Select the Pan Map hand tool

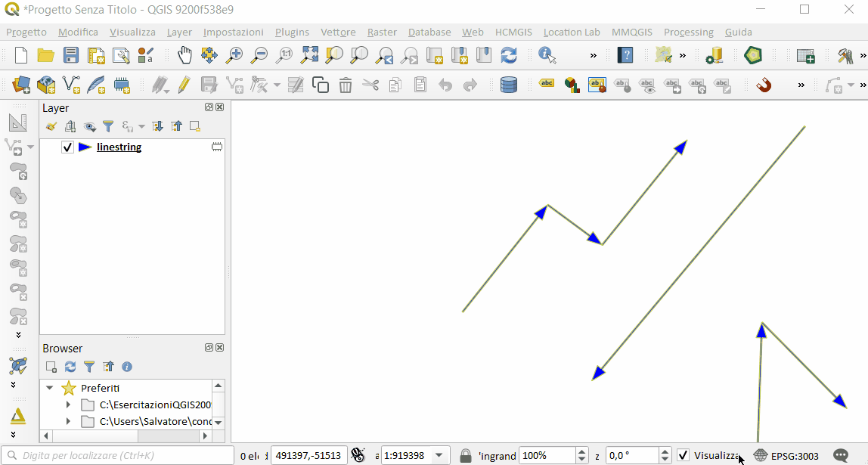(x=184, y=55)
